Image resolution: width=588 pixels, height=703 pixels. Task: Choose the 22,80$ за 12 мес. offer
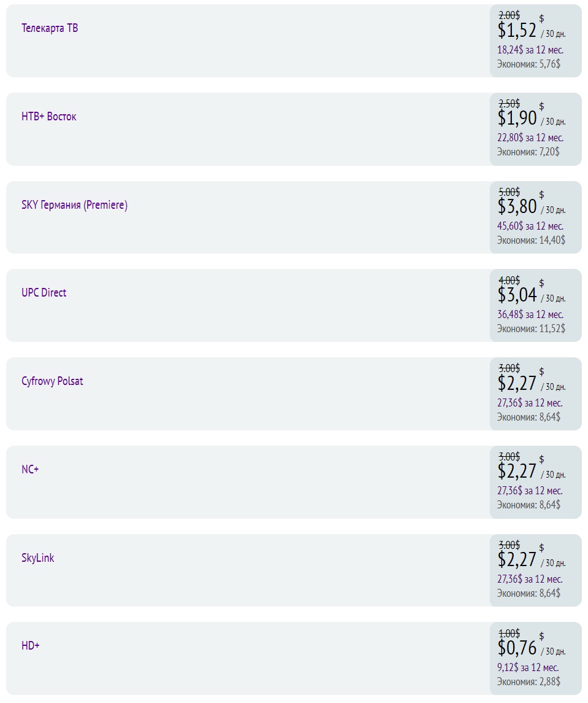coord(530,138)
